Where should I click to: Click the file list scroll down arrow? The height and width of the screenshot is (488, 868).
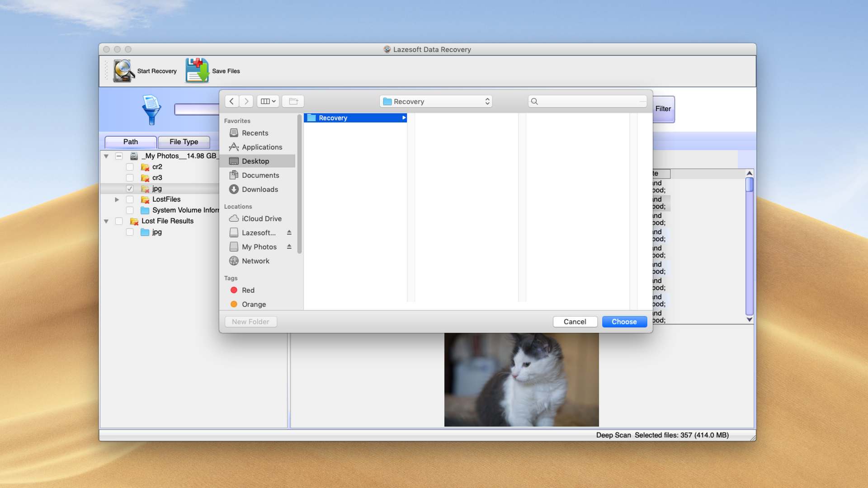coord(750,319)
